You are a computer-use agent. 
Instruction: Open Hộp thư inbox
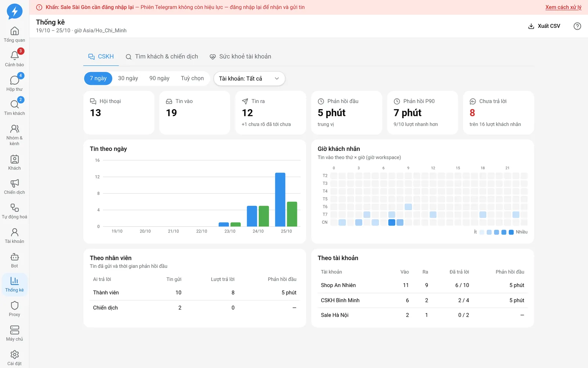click(x=15, y=84)
